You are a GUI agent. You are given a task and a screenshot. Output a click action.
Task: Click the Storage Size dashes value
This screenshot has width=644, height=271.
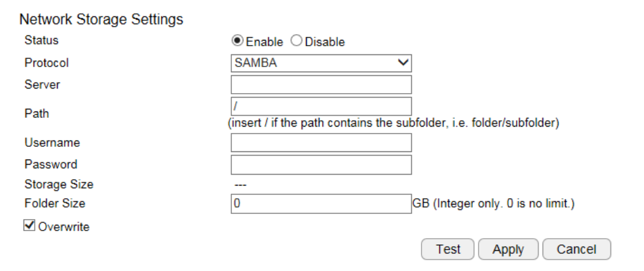(240, 185)
